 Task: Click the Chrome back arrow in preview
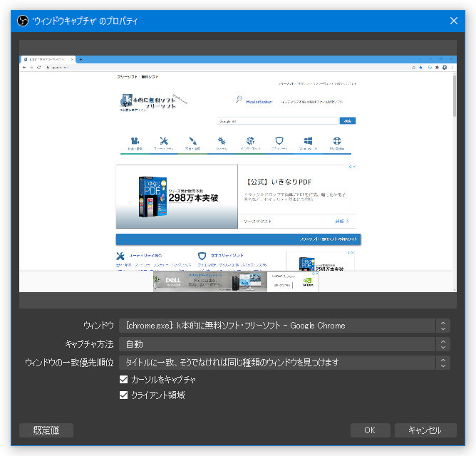[24, 68]
